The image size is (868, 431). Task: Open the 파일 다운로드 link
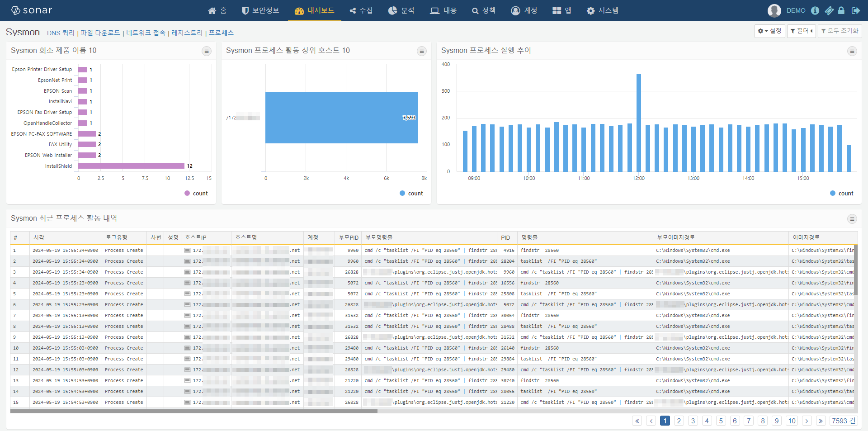[x=100, y=33]
